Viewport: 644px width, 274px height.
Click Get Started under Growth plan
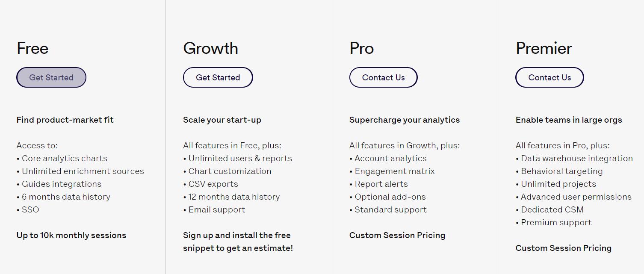(x=218, y=77)
